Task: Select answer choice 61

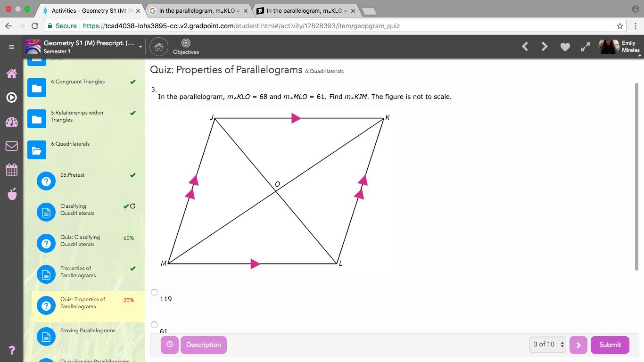Action: [154, 325]
